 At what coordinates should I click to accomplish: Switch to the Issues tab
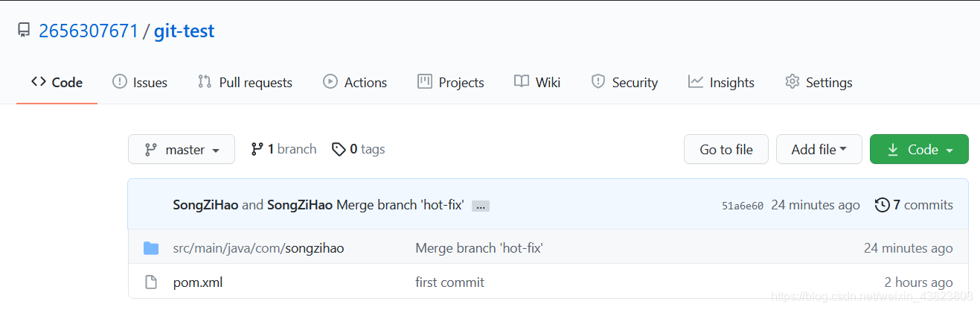point(140,82)
